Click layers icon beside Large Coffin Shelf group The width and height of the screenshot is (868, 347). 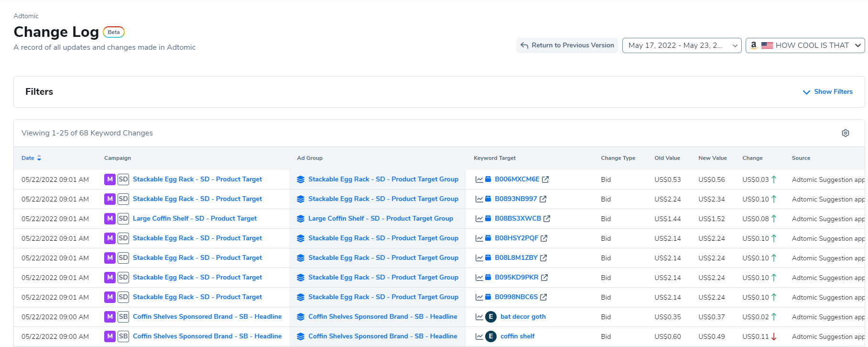tap(301, 219)
